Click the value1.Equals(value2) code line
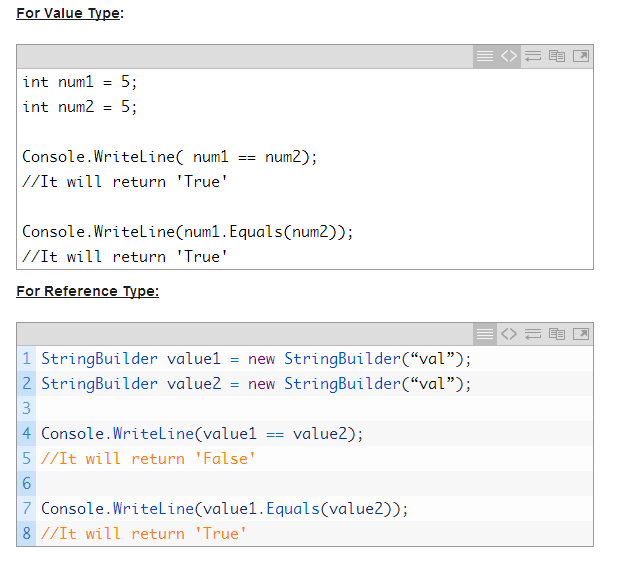Screen dimensions: 617x567 pyautogui.click(x=224, y=509)
